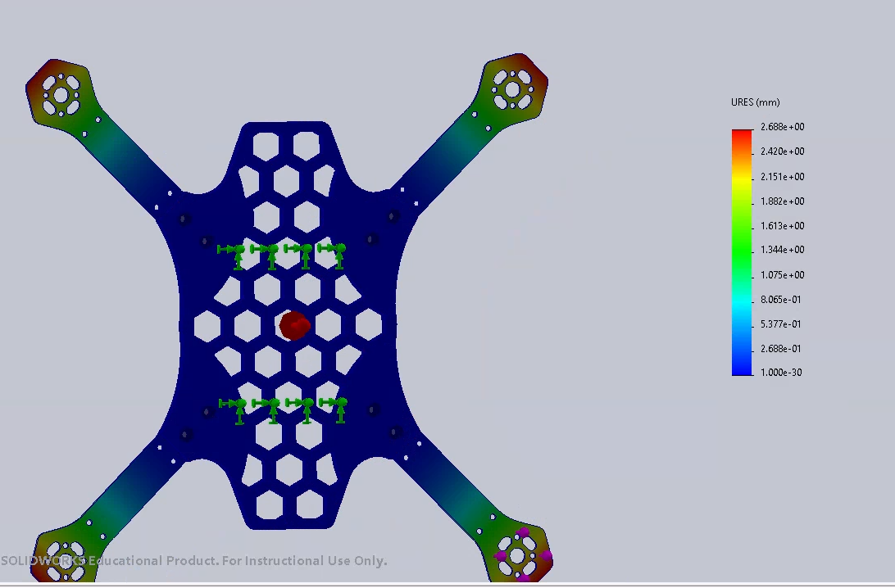
Task: Click the red top of the color legend bar
Action: point(742,136)
